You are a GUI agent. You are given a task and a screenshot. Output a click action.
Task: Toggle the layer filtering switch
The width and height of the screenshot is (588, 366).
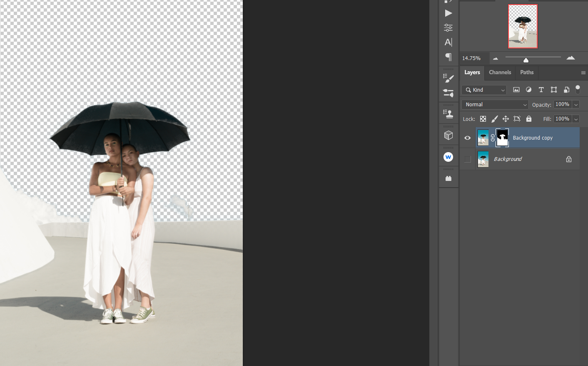pos(578,89)
